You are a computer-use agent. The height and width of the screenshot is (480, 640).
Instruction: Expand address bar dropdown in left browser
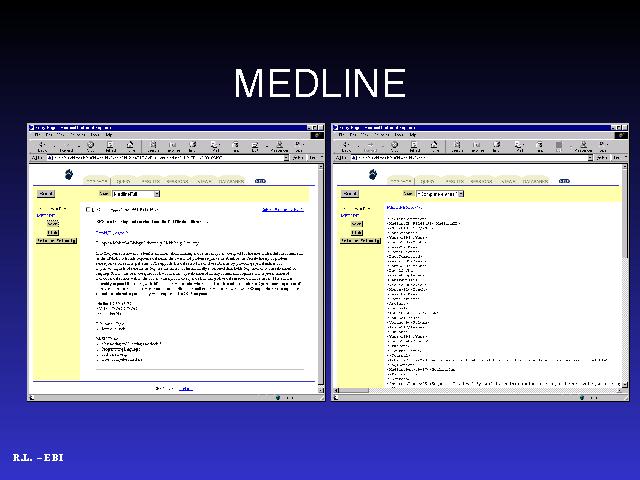pyautogui.click(x=286, y=158)
